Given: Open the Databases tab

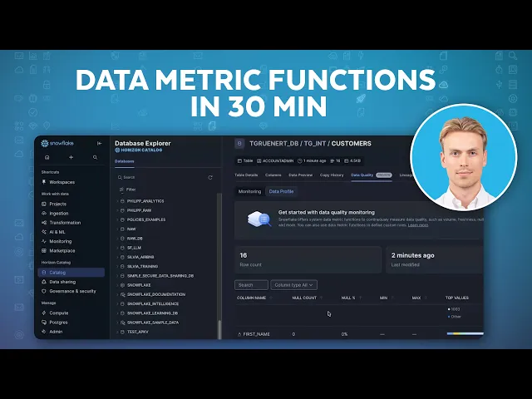Looking at the screenshot, I should 125,161.
